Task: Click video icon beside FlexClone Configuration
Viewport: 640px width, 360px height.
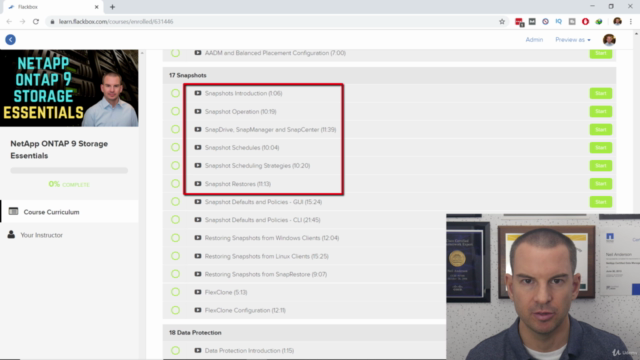Action: pyautogui.click(x=198, y=310)
